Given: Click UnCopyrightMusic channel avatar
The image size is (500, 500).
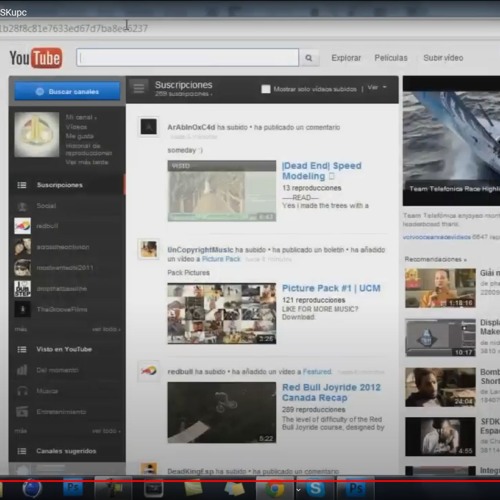Looking at the screenshot, I should [x=149, y=249].
